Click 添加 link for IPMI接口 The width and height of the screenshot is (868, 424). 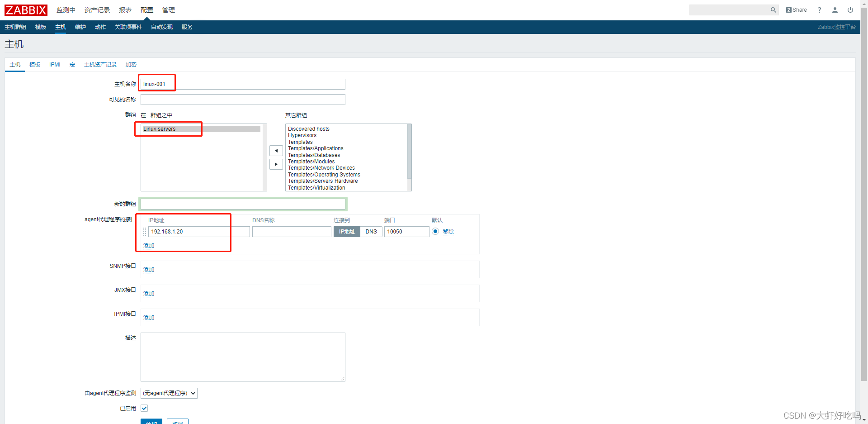click(149, 318)
